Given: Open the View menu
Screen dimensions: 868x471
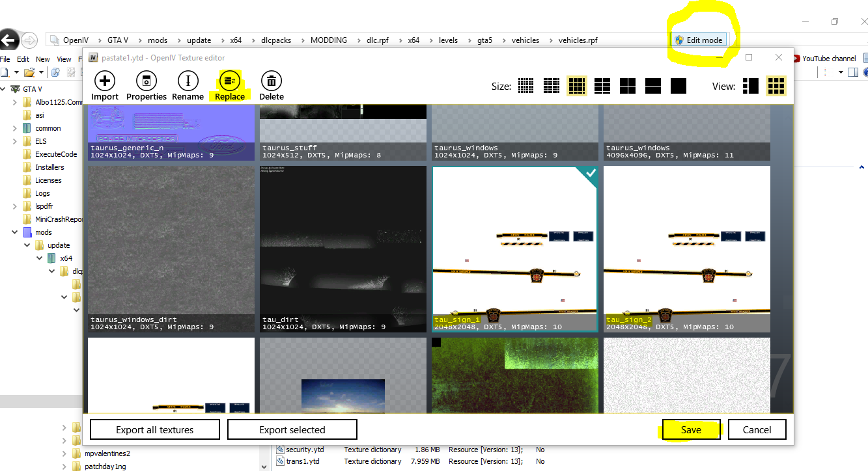Looking at the screenshot, I should coord(64,59).
